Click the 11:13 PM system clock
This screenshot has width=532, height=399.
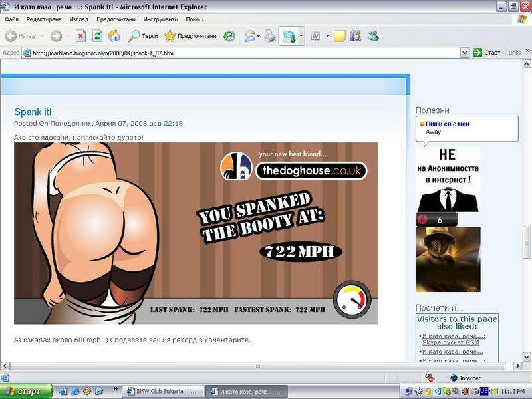(513, 391)
